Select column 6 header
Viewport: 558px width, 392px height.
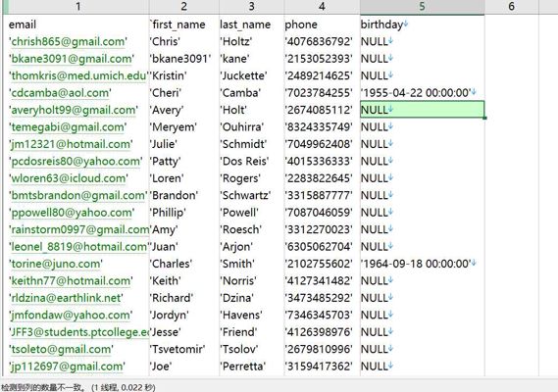coord(511,7)
